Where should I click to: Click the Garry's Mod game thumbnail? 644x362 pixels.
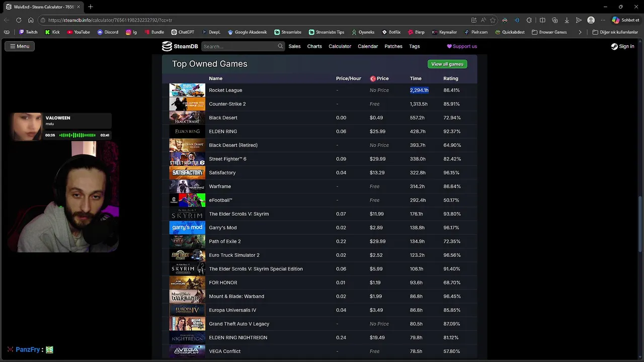[187, 228]
